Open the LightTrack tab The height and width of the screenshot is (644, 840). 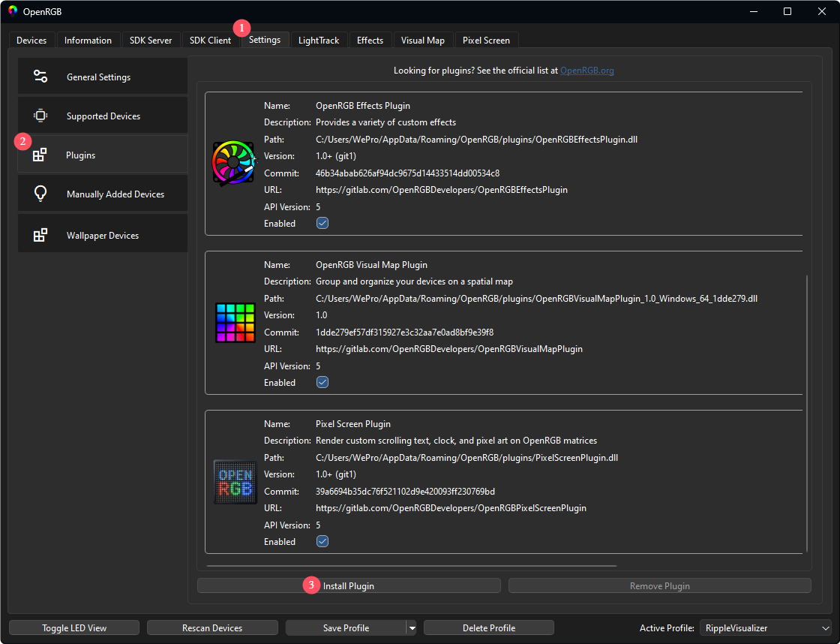click(319, 41)
